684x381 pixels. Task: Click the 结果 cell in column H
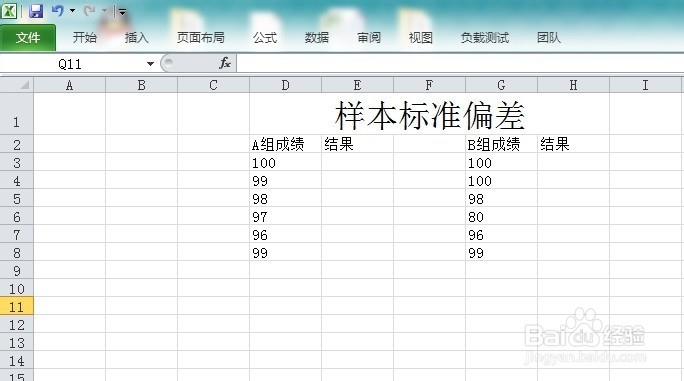(x=573, y=144)
